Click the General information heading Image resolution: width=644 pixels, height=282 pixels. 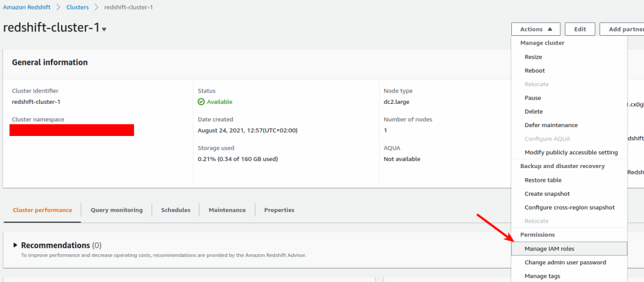click(x=50, y=62)
